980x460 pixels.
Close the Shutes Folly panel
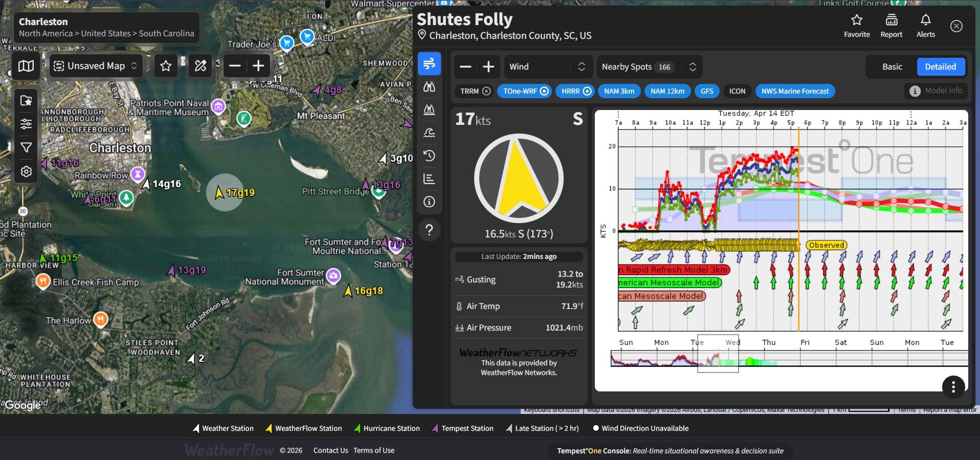(956, 26)
